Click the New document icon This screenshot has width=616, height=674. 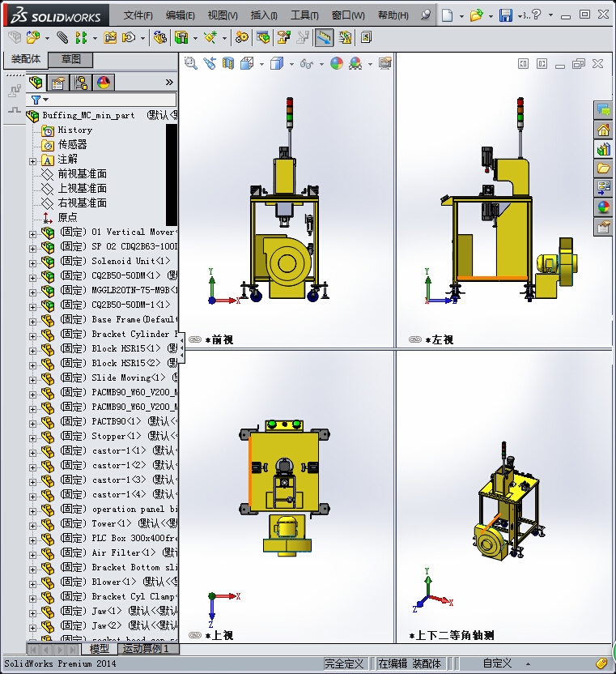pyautogui.click(x=447, y=15)
